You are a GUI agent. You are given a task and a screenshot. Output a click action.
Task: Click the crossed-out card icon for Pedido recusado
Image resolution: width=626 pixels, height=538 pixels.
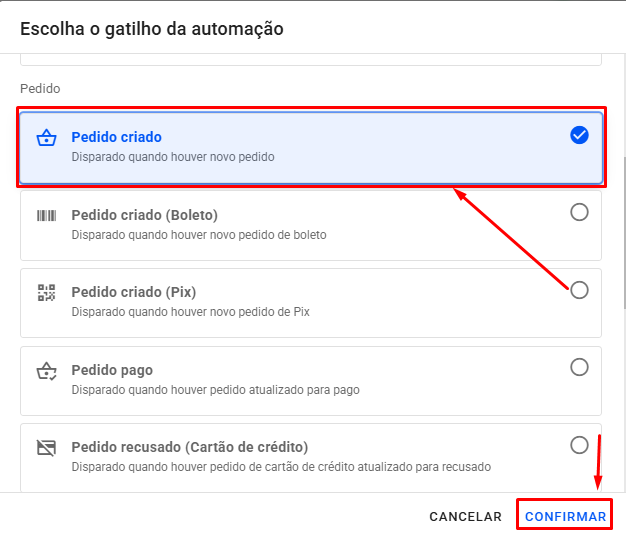(x=46, y=447)
